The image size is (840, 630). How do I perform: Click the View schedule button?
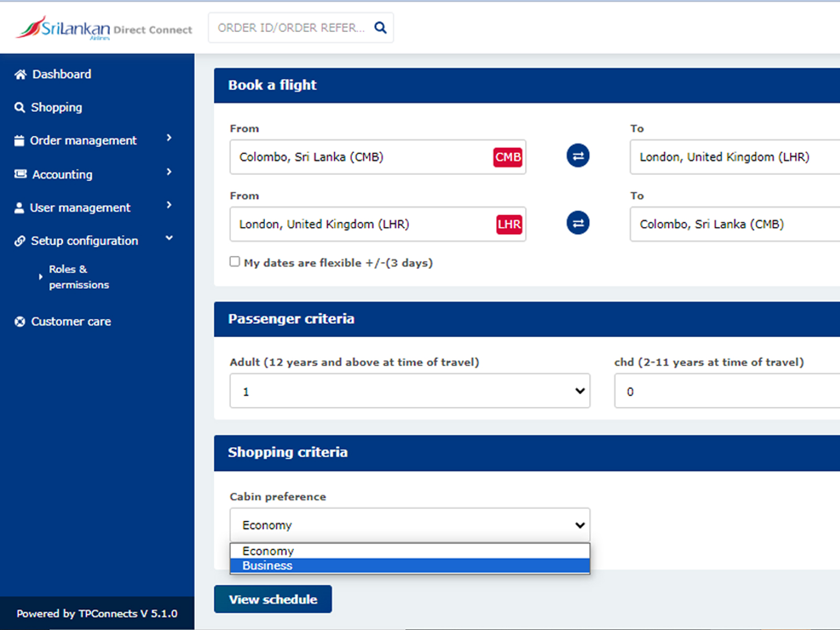pos(272,599)
